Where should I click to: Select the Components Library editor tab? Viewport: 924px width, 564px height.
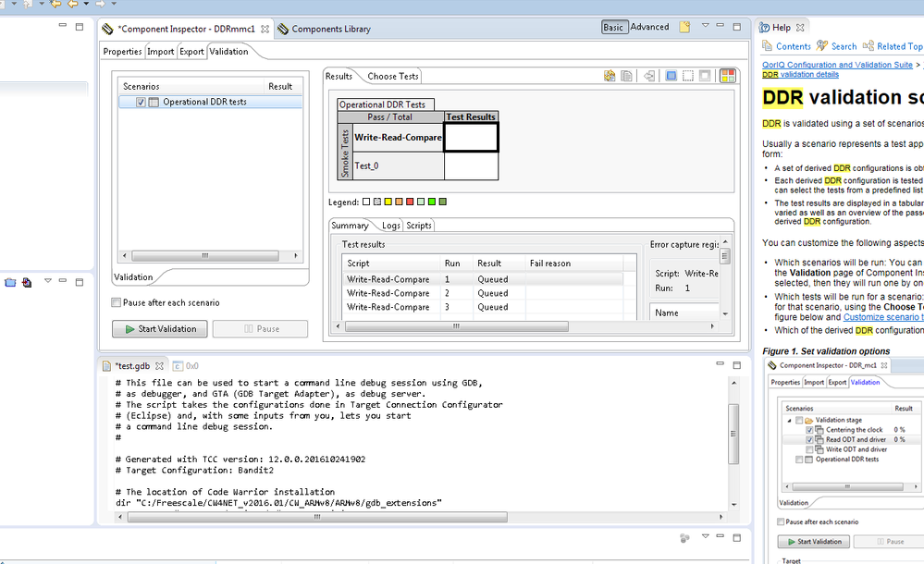(325, 29)
